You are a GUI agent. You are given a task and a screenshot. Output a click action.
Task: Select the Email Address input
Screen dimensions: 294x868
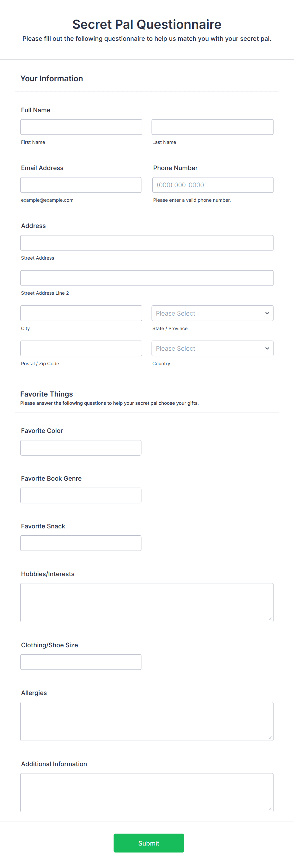(81, 185)
